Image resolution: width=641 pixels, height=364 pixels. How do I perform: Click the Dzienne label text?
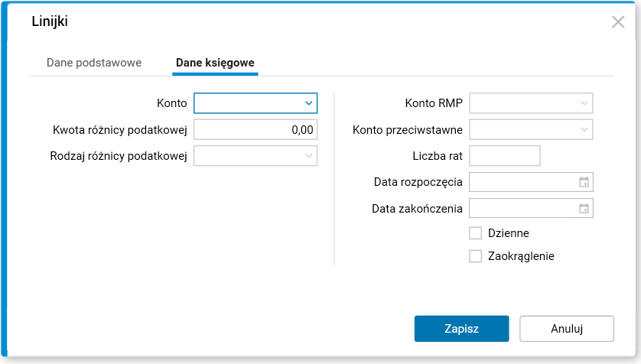508,233
